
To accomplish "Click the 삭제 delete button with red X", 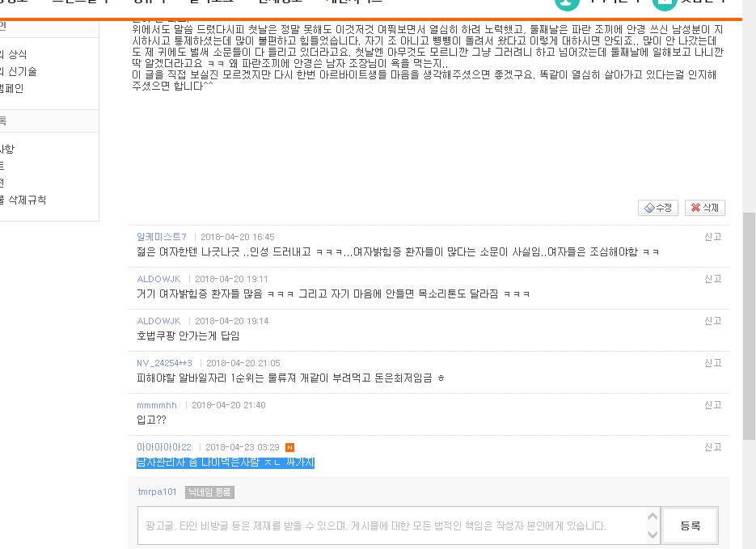I will pos(705,208).
